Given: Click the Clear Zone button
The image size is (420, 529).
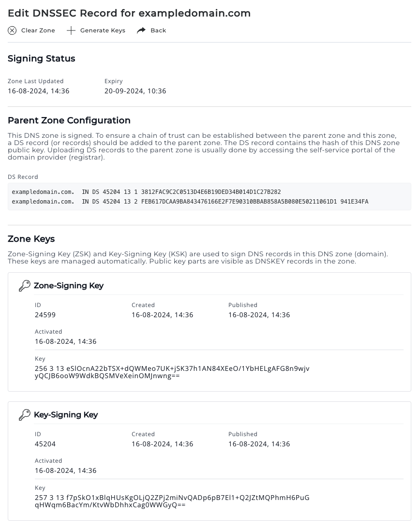Looking at the screenshot, I should click(31, 30).
